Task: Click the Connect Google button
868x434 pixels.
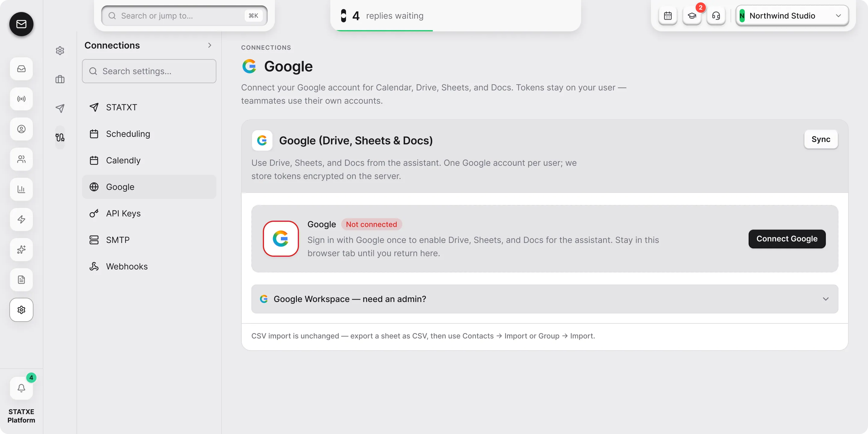Action: click(787, 239)
